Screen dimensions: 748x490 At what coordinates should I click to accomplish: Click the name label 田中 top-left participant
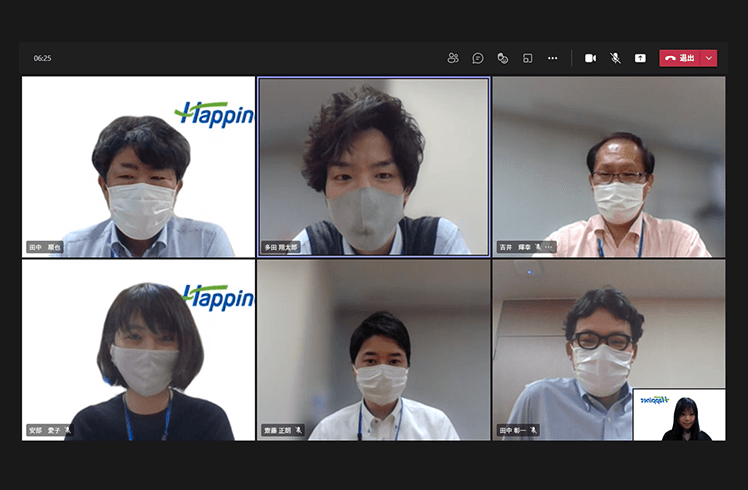45,247
